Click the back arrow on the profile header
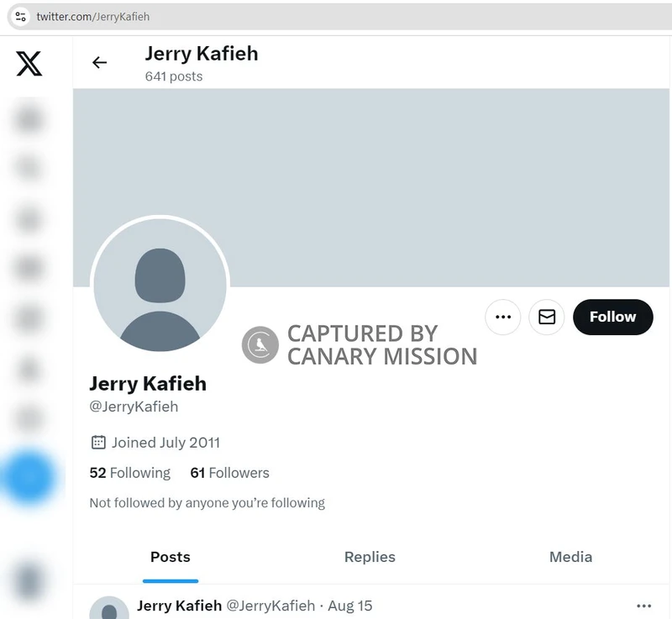The image size is (672, 619). coord(100,62)
